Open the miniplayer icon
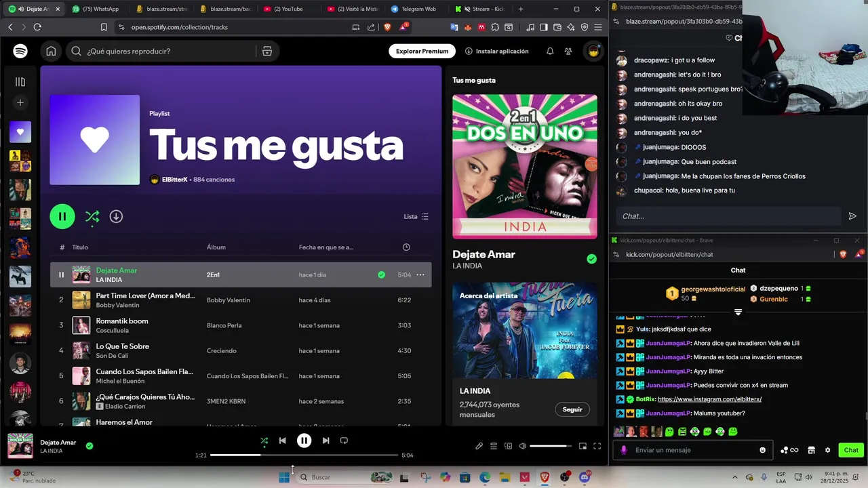The image size is (868, 488). (x=583, y=446)
